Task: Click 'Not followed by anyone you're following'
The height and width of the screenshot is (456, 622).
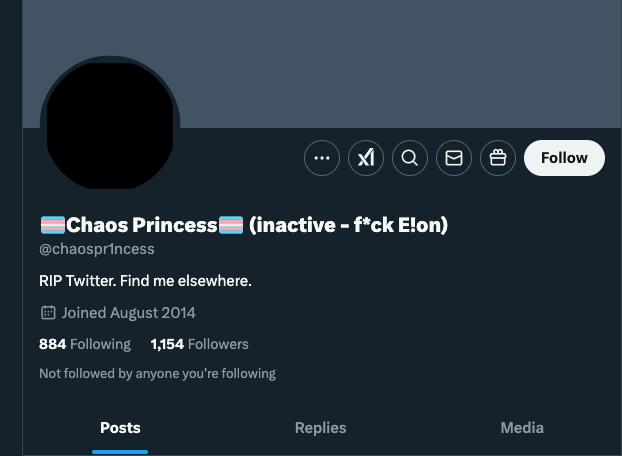Action: click(x=157, y=374)
